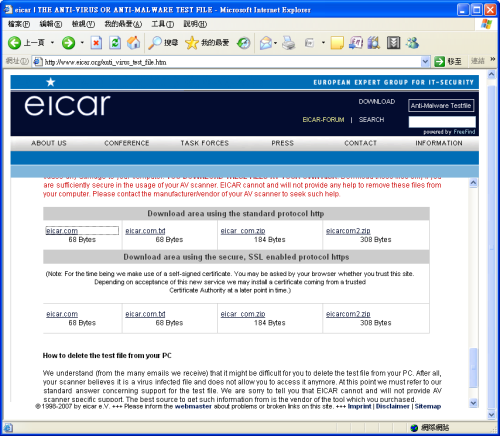
Task: Go forward using the green Forward arrow
Action: tap(68, 43)
